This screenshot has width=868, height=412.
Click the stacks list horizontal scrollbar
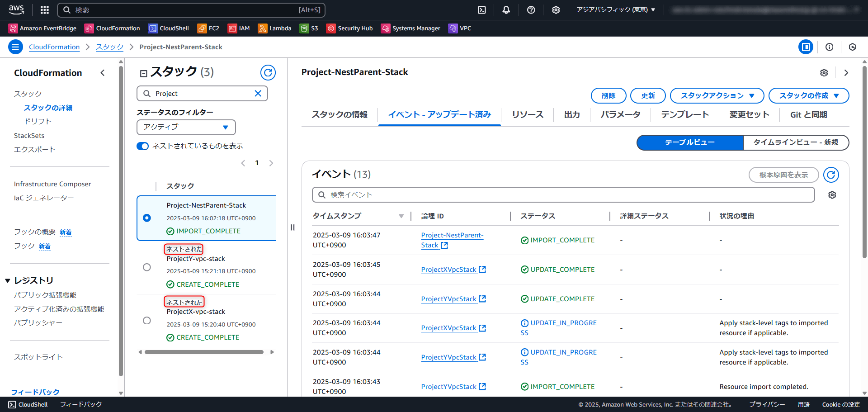pyautogui.click(x=204, y=352)
